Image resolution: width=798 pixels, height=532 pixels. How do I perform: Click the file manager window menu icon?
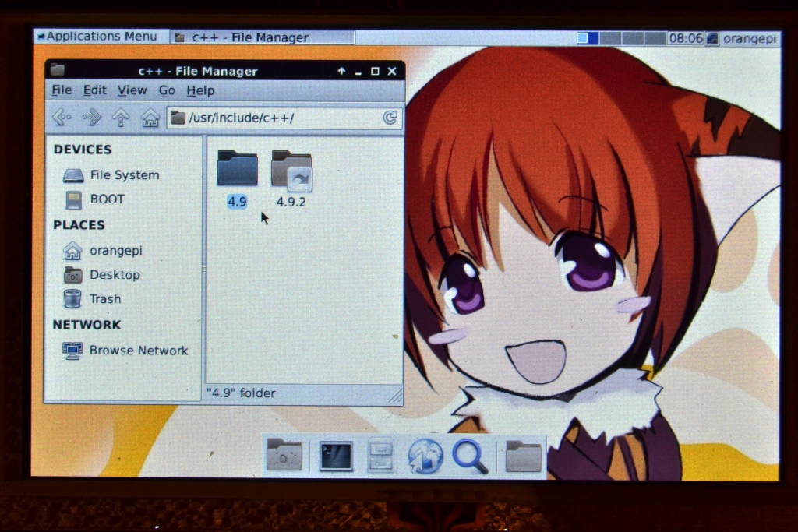(58, 69)
